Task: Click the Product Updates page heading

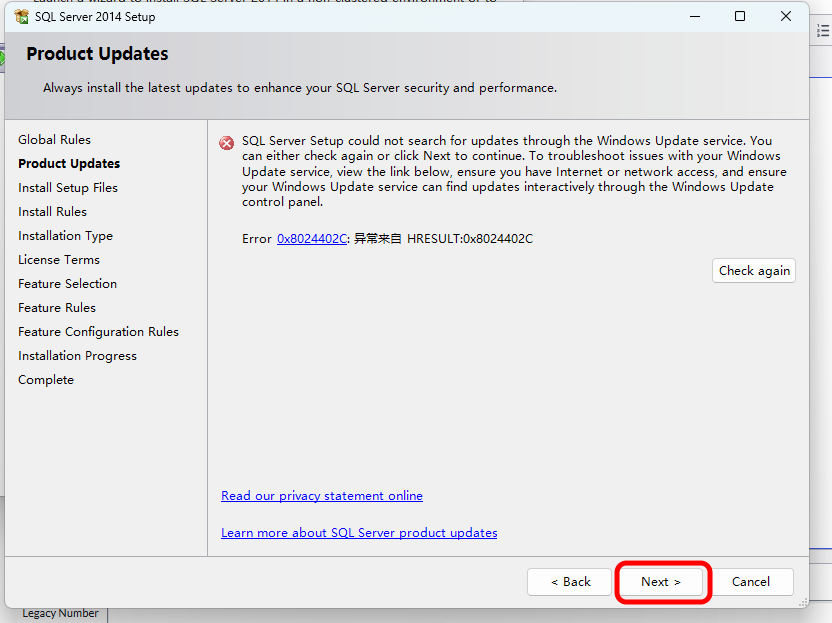Action: [98, 54]
